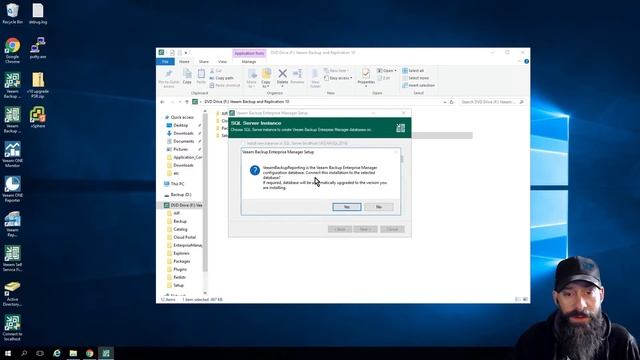The image size is (640, 360).
Task: Toggle Install new instance of SQL Server checkbox
Action: 243,144
